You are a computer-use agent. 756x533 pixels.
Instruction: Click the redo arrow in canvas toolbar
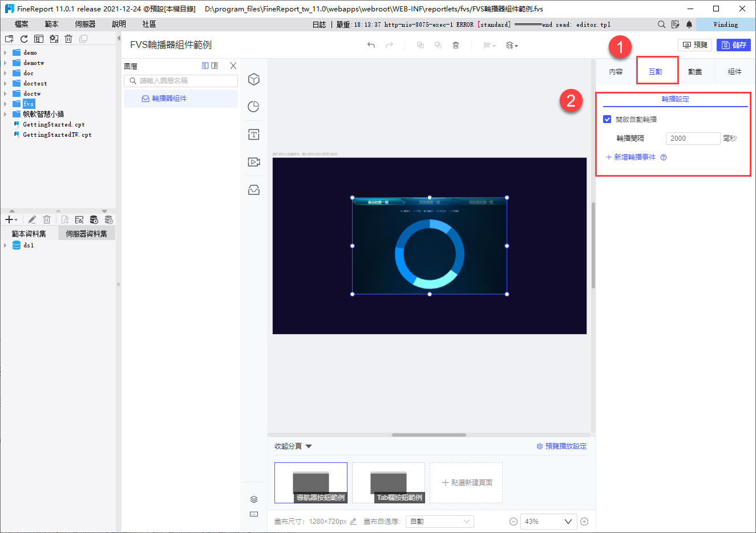pyautogui.click(x=389, y=45)
